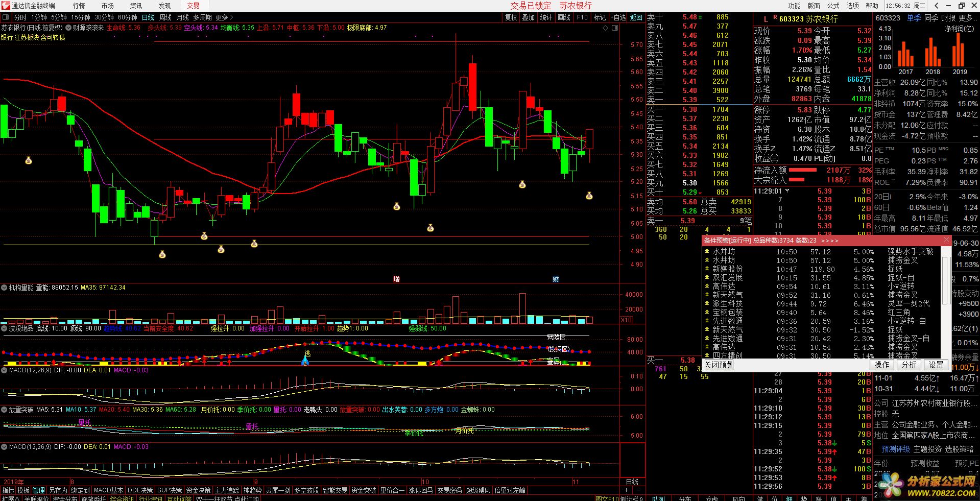Screen dimensions: 980x501
Task: Click the X10 scale label on volume axis
Action: click(x=626, y=320)
